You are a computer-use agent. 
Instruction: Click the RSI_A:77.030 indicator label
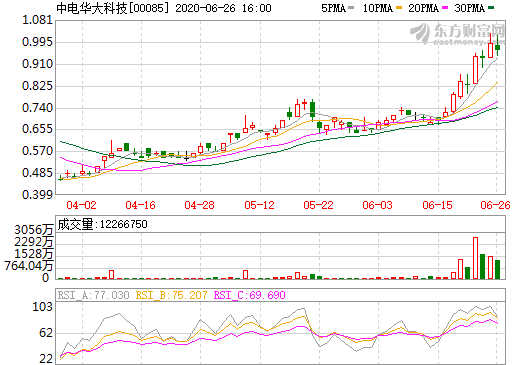93,295
